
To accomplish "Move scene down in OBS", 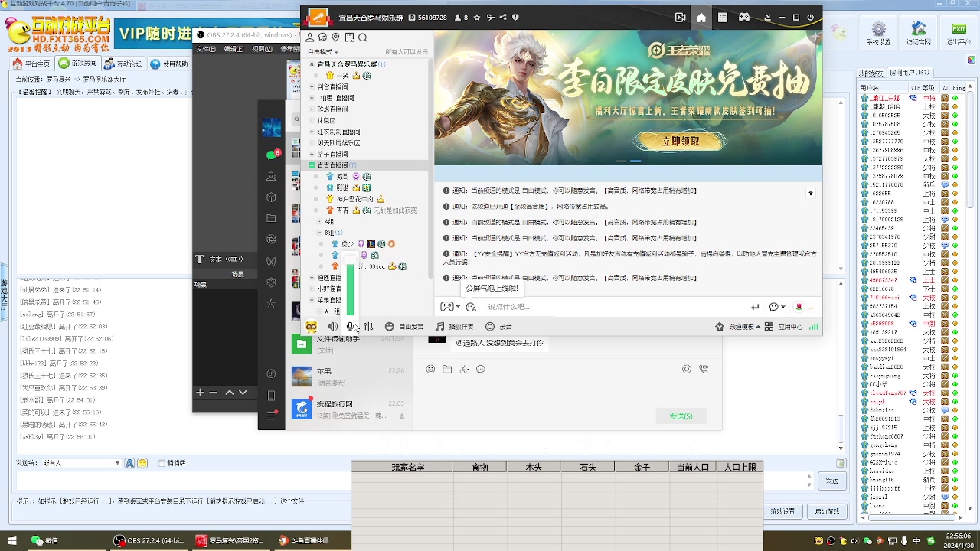I will click(x=243, y=393).
